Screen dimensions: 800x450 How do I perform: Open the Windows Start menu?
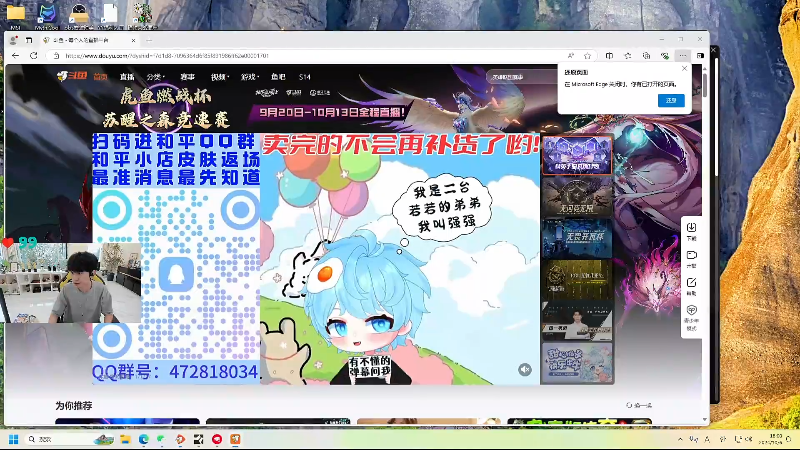pos(14,439)
